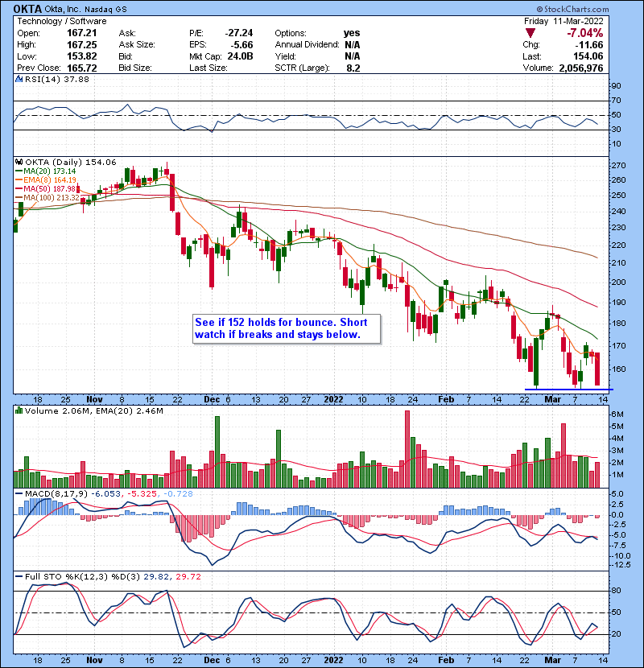Select the High price 167.25
Image resolution: width=644 pixels, height=668 pixels.
pyautogui.click(x=82, y=45)
